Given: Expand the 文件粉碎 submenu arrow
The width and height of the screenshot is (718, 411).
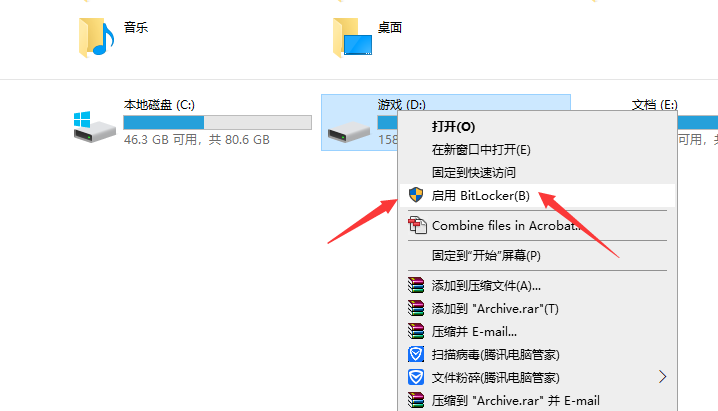Looking at the screenshot, I should point(662,377).
